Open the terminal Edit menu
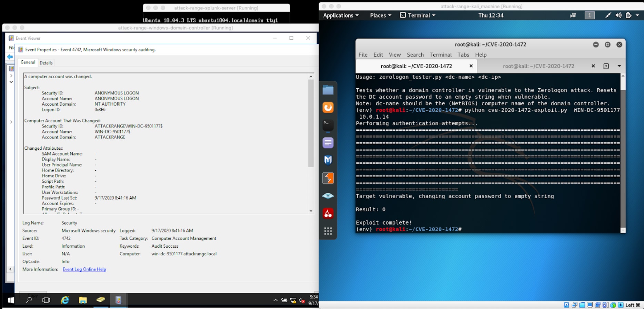This screenshot has height=309, width=644. [x=378, y=54]
